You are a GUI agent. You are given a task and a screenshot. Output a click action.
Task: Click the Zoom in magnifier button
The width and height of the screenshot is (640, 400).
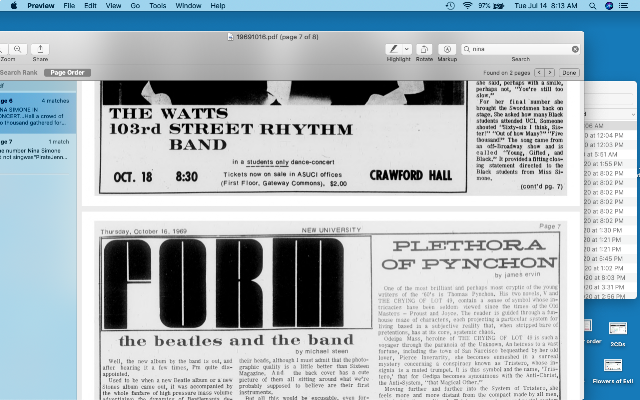tap(18, 49)
